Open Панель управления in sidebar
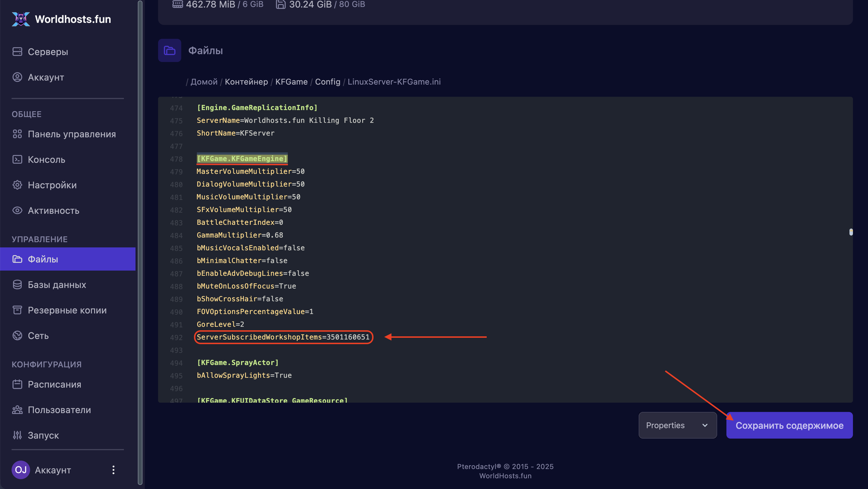The width and height of the screenshot is (868, 489). (72, 134)
